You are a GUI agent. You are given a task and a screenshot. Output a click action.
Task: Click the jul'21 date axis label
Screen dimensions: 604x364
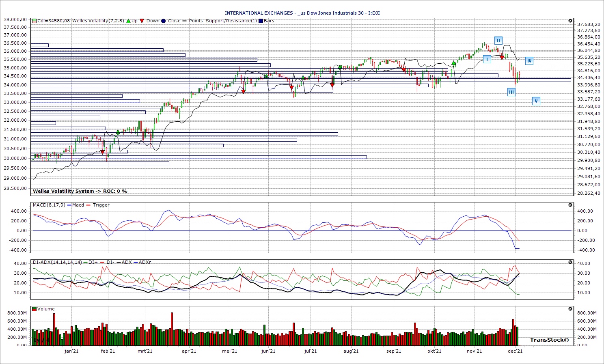[x=311, y=351]
